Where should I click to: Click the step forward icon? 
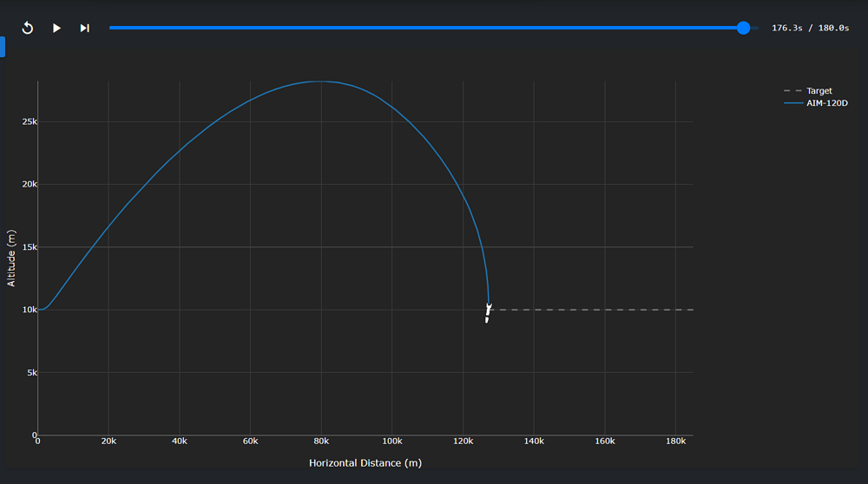[x=84, y=28]
